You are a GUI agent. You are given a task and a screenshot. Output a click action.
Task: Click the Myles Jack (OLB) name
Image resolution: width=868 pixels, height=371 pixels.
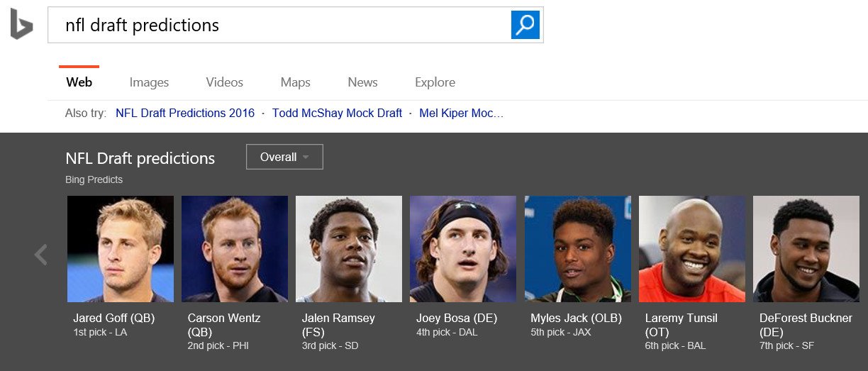pyautogui.click(x=576, y=318)
